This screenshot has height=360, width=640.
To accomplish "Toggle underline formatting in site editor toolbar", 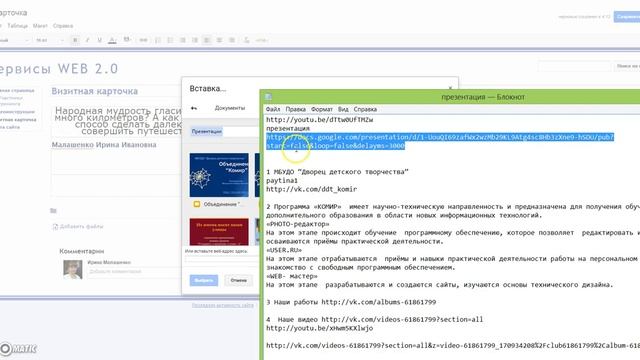I will point(99,40).
